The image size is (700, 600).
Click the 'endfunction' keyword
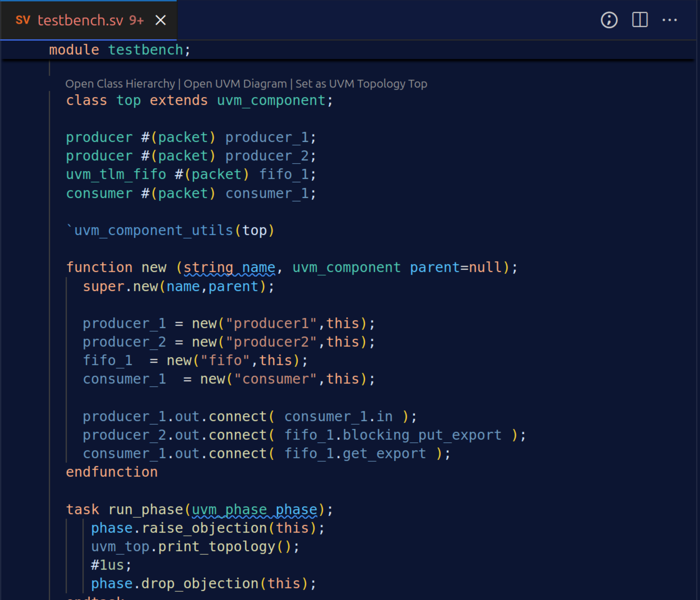[x=112, y=472]
